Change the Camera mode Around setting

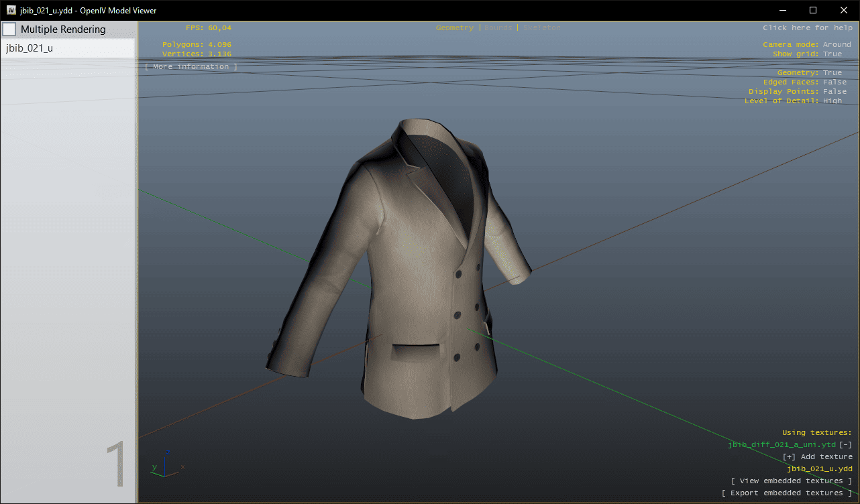coord(837,45)
